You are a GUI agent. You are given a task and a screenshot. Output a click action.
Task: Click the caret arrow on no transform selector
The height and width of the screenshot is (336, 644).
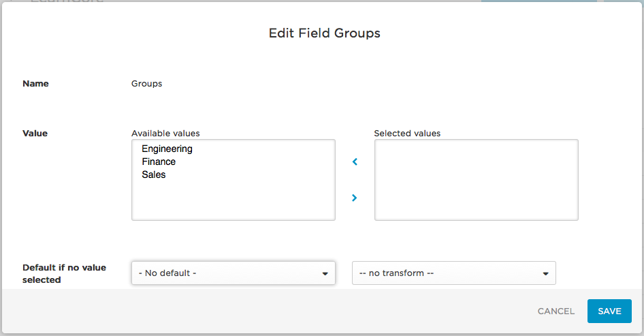click(x=545, y=274)
